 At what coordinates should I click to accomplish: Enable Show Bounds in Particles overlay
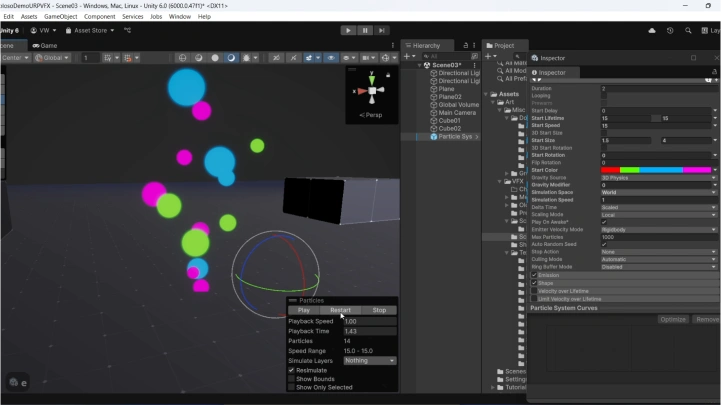coord(291,379)
